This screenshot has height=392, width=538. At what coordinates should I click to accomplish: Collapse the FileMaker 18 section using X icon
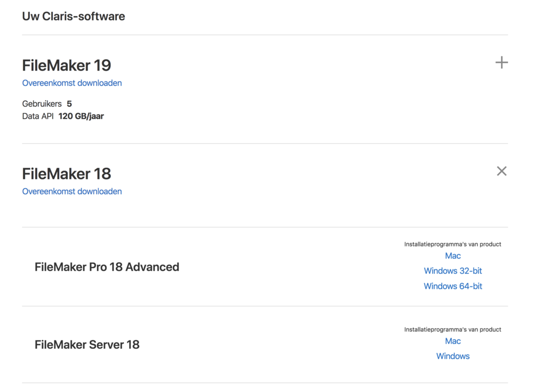pyautogui.click(x=501, y=171)
